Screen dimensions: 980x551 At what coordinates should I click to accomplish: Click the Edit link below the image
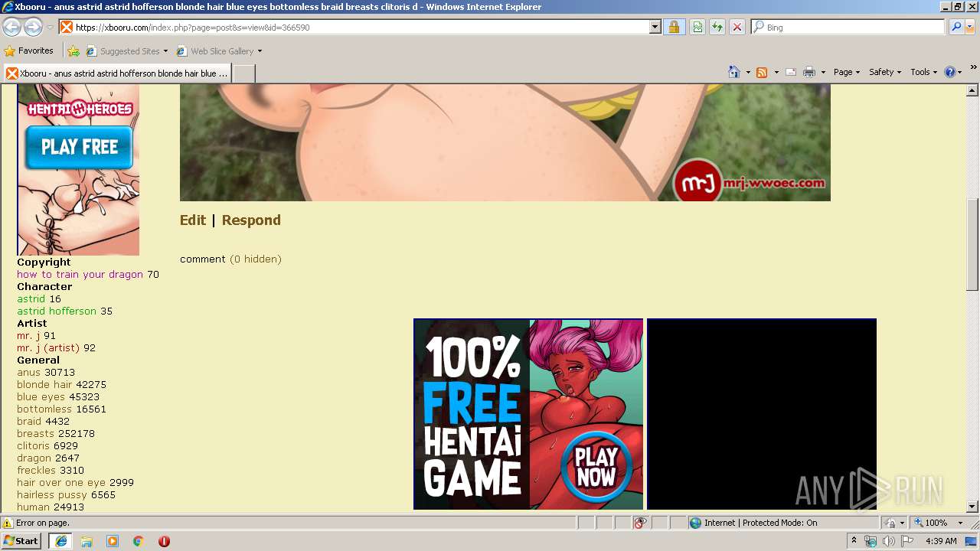(x=193, y=220)
